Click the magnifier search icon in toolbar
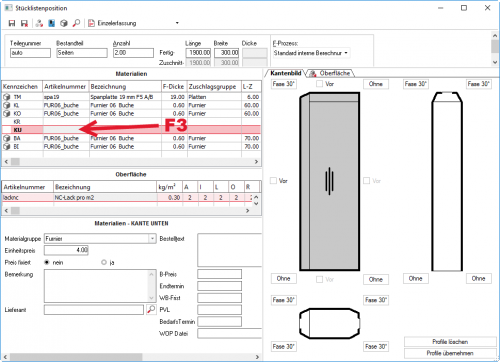The height and width of the screenshot is (362, 500). pos(76,23)
